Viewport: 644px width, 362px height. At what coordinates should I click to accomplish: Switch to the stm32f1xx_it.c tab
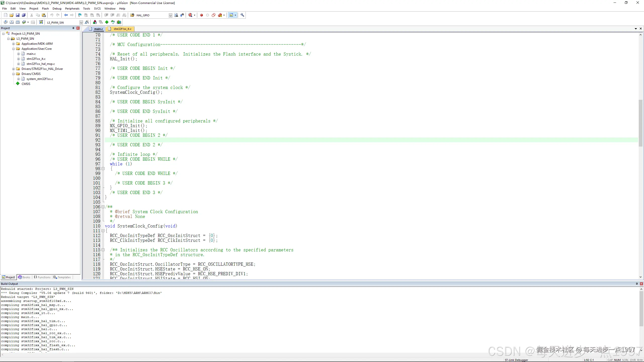[122, 29]
